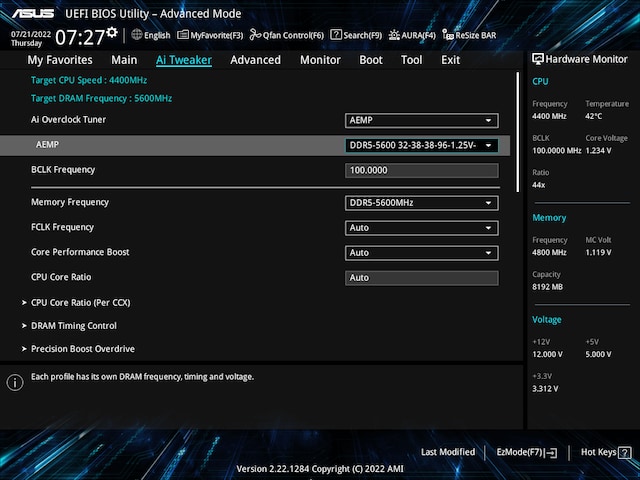Open the Memory Frequency dropdown
Screen dimensions: 640x480
coord(421,203)
